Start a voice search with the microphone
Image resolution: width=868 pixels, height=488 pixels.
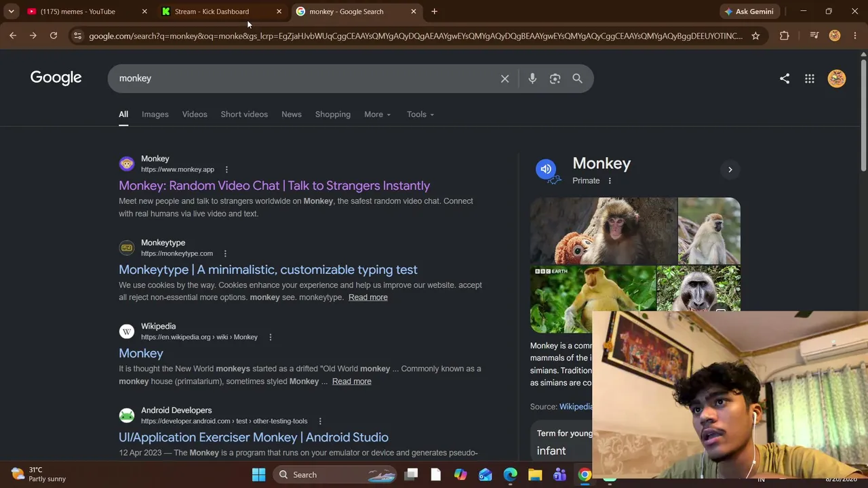(x=532, y=79)
